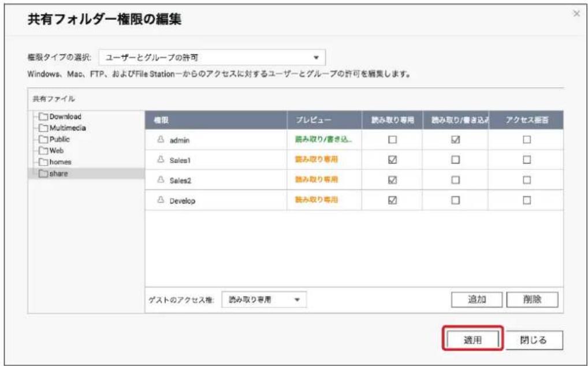Click the Public folder icon
Image resolution: width=588 pixels, height=366 pixels.
pyautogui.click(x=44, y=139)
